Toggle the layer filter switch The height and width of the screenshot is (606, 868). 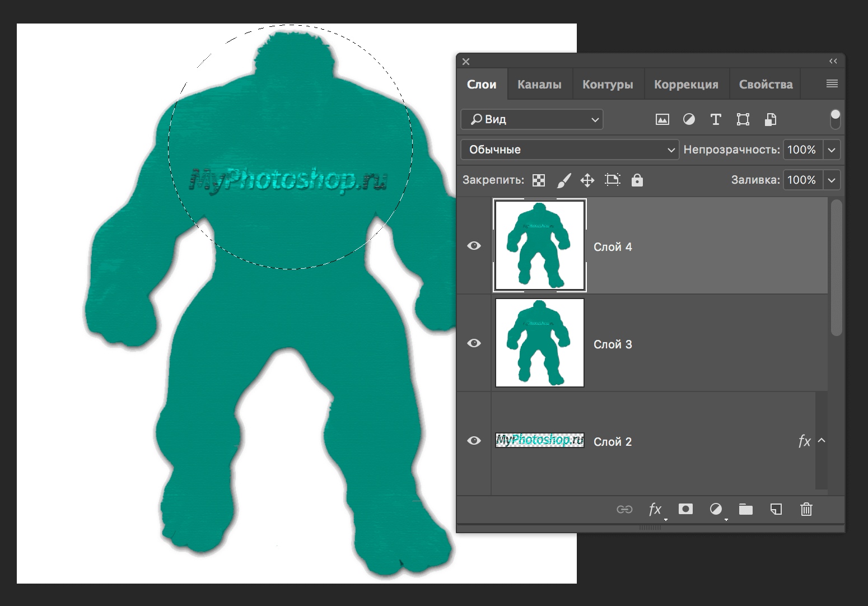point(835,119)
